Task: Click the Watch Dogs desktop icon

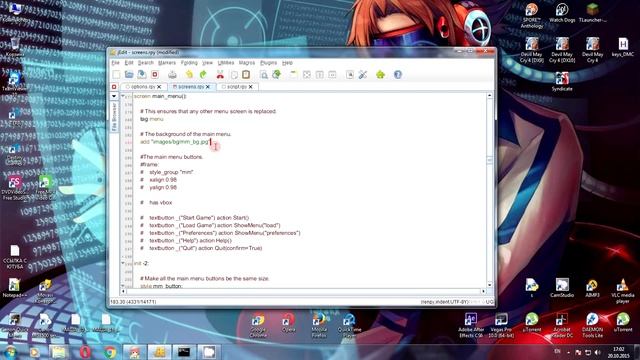Action: pos(562,13)
